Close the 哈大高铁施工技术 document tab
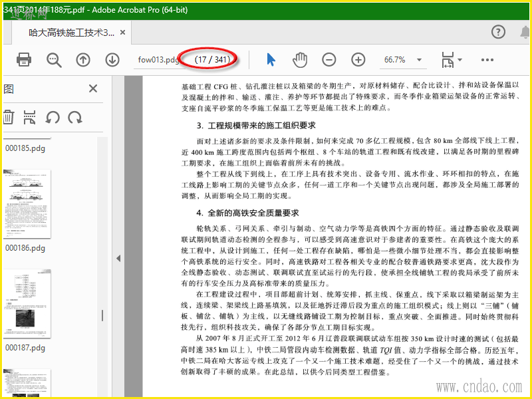The width and height of the screenshot is (532, 399). pyautogui.click(x=123, y=33)
